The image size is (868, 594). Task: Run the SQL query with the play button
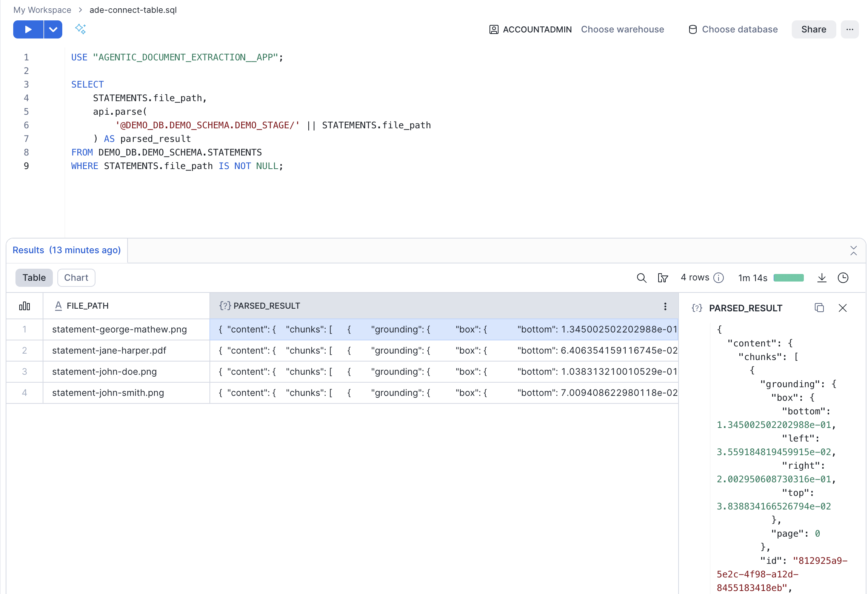(28, 29)
